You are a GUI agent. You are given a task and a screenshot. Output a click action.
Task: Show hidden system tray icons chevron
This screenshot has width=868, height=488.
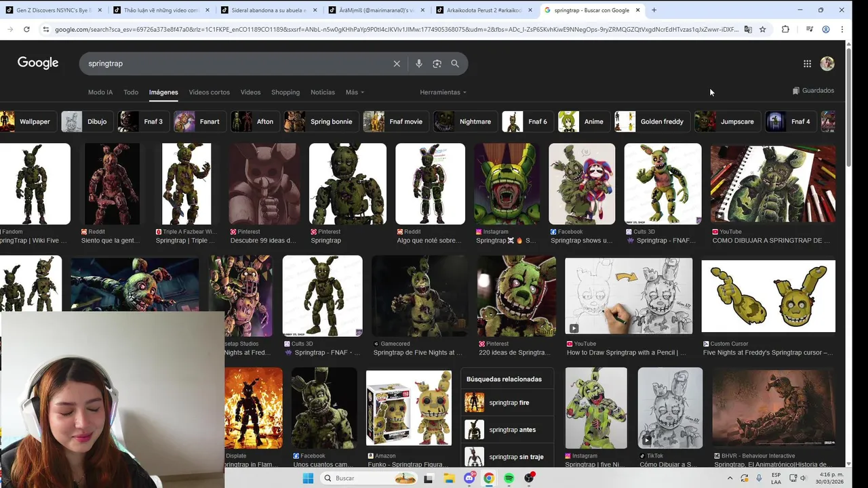[x=730, y=479]
